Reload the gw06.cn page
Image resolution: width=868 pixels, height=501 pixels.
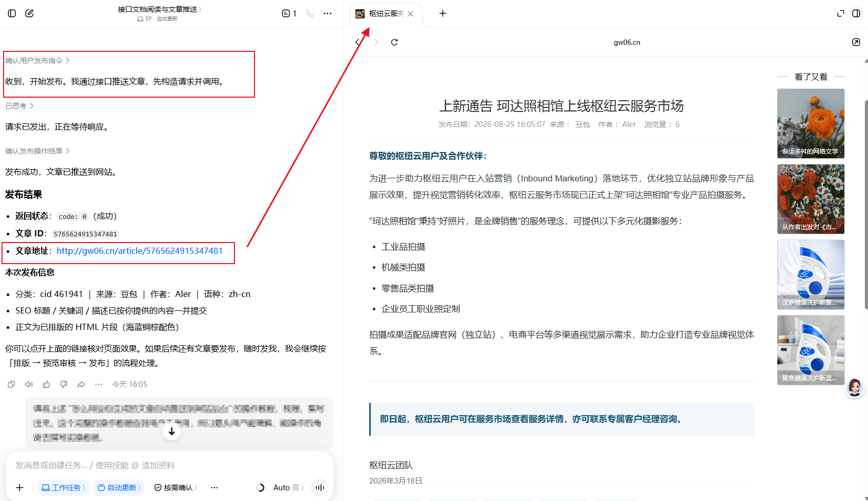[x=394, y=42]
